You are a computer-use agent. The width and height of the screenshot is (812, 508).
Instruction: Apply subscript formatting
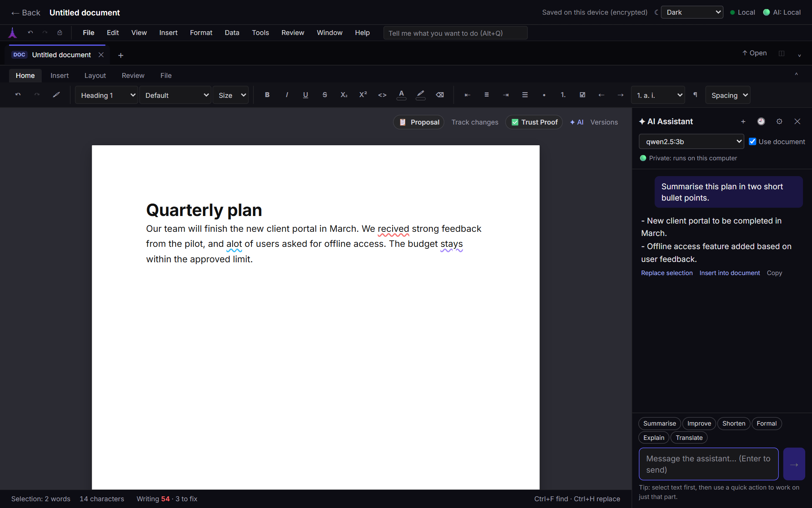pos(344,95)
